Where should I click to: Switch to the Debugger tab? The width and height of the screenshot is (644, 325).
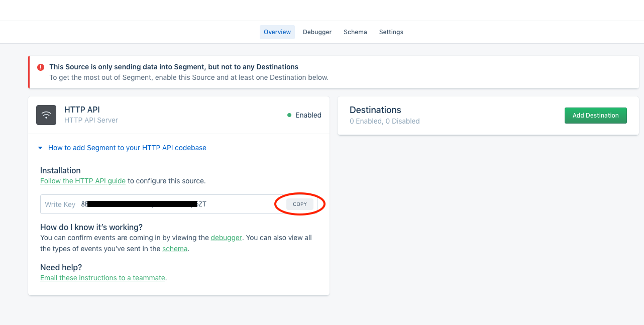click(317, 32)
